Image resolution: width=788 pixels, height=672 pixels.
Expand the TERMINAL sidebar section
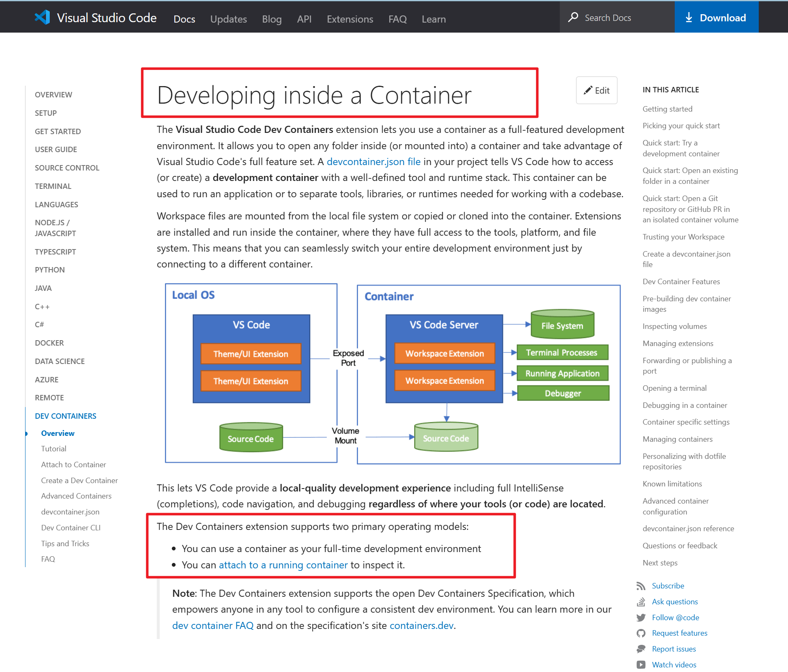coord(53,186)
